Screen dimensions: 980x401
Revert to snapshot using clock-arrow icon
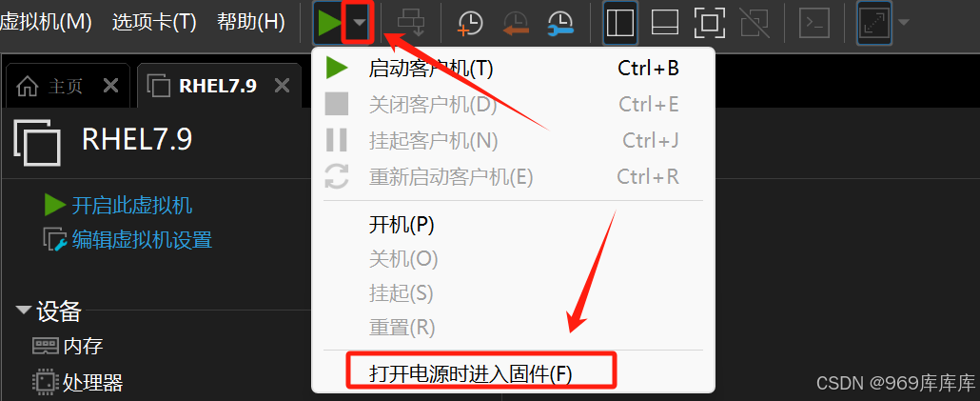(x=517, y=23)
